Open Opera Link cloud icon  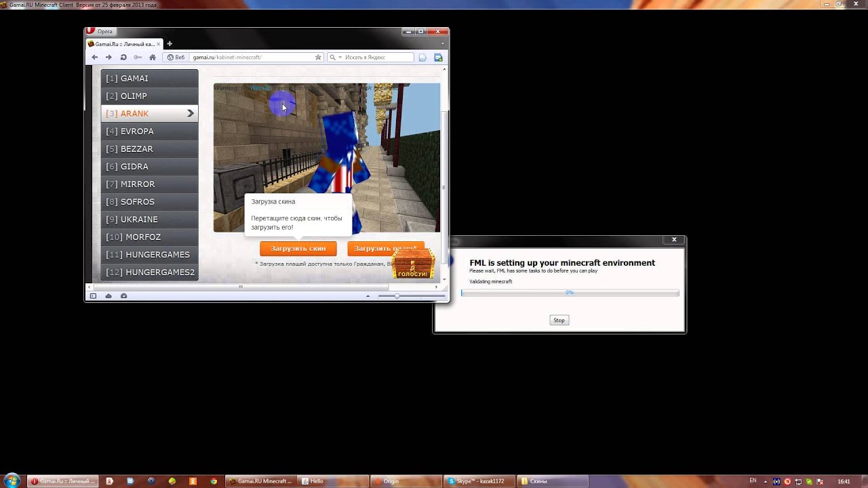point(108,296)
